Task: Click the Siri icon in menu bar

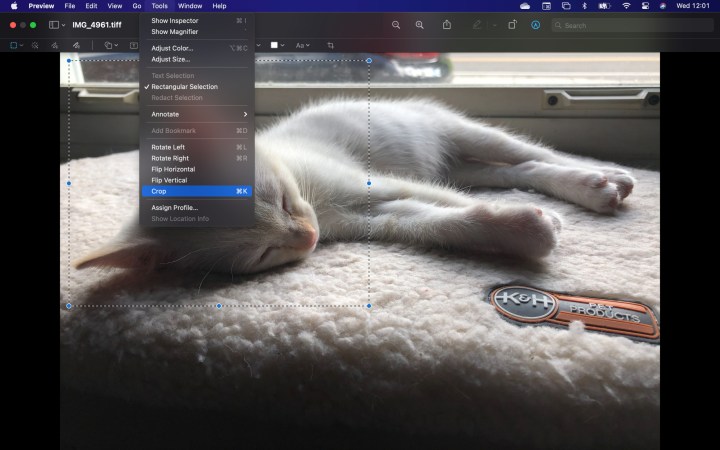Action: pyautogui.click(x=663, y=6)
